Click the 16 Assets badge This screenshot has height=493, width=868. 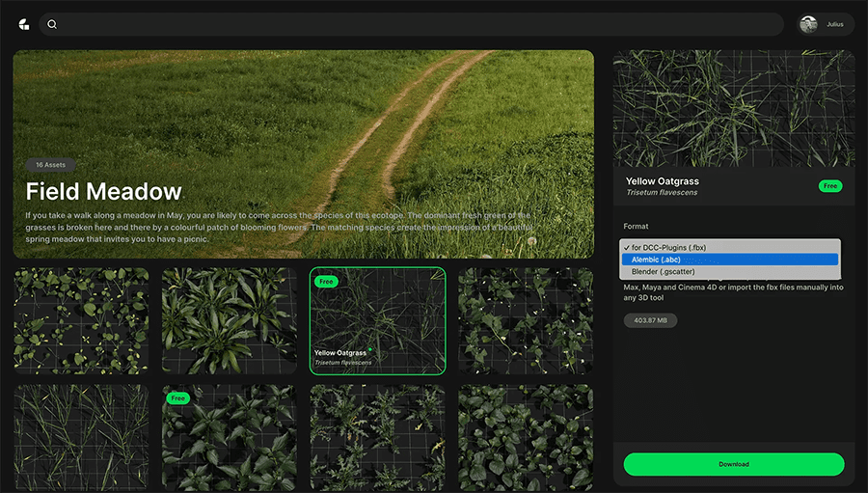[x=50, y=165]
